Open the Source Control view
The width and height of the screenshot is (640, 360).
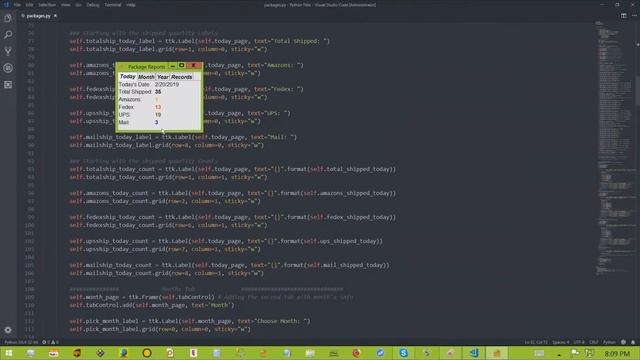tap(8, 51)
